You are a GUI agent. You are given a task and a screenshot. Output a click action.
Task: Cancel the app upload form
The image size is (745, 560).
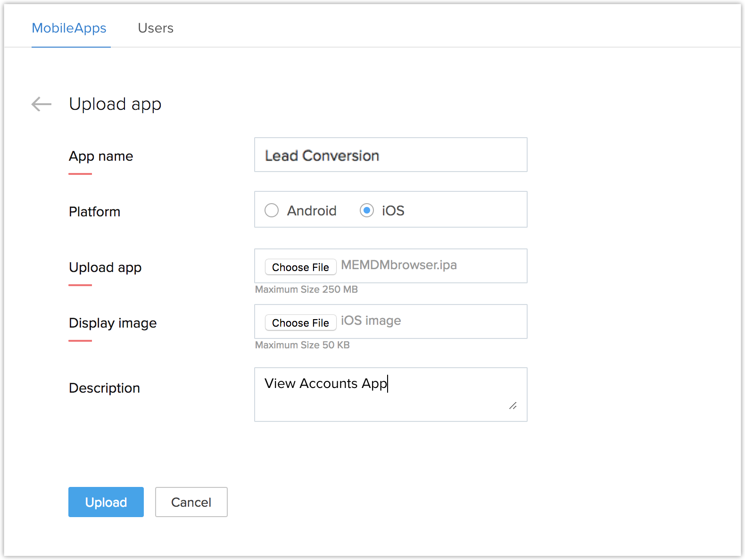(x=191, y=502)
